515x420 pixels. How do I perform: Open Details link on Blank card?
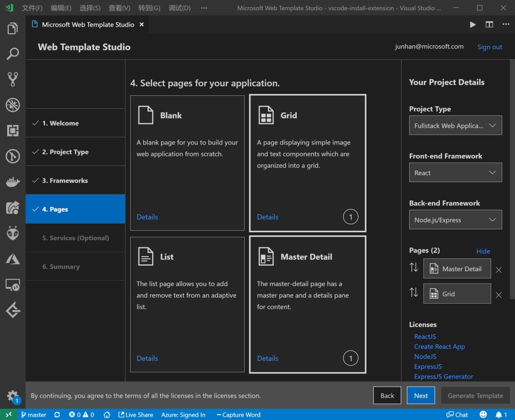pos(147,217)
